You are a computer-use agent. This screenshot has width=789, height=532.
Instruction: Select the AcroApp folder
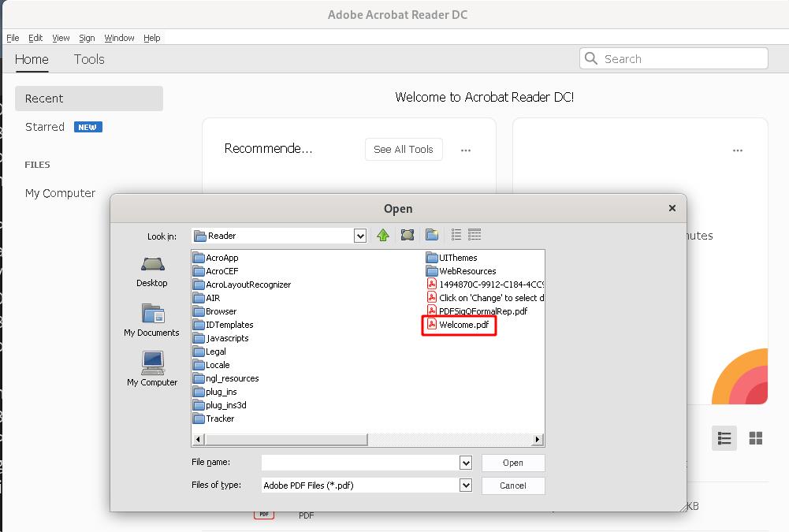coord(216,258)
